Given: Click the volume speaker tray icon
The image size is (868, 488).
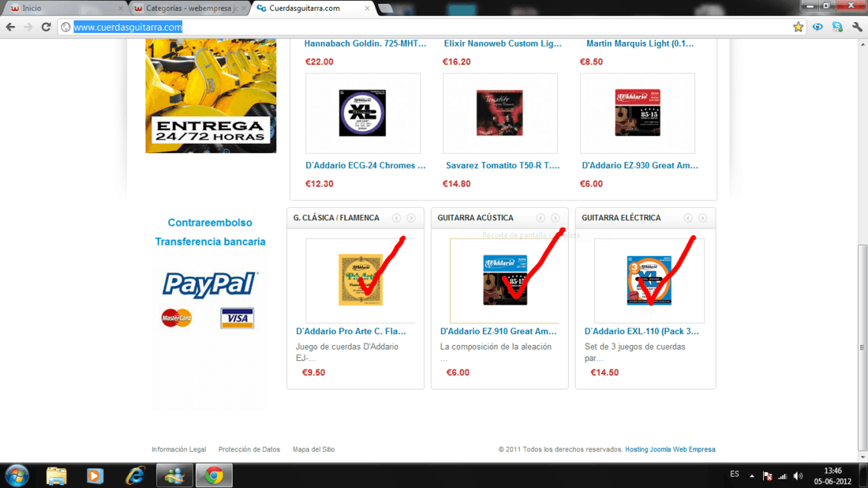Looking at the screenshot, I should (x=798, y=476).
